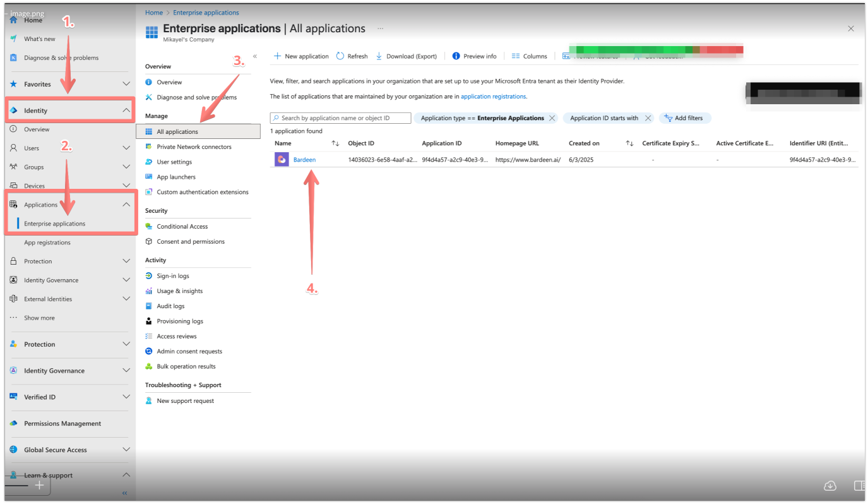Click the 6/3/2025 created date cell

click(581, 160)
